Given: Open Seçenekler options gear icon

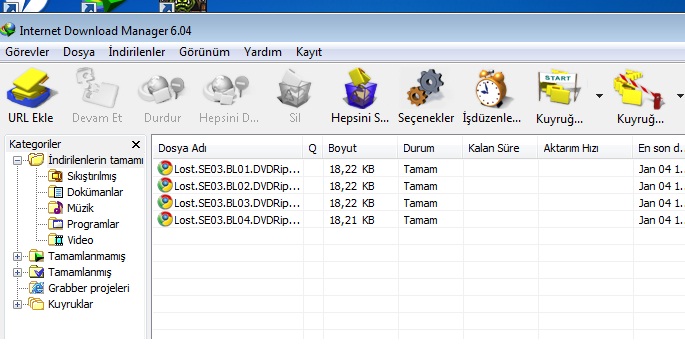Looking at the screenshot, I should click(x=426, y=89).
